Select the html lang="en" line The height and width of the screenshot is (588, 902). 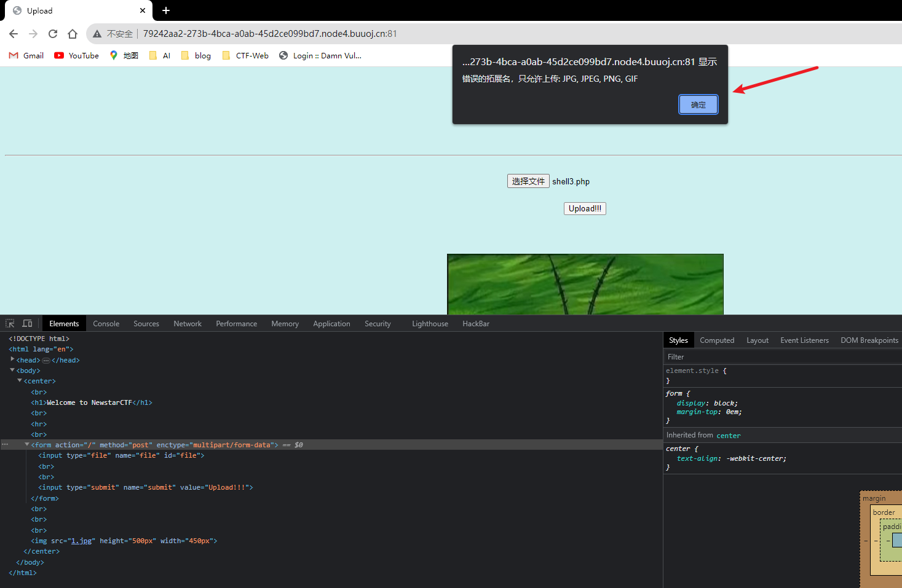(x=41, y=349)
